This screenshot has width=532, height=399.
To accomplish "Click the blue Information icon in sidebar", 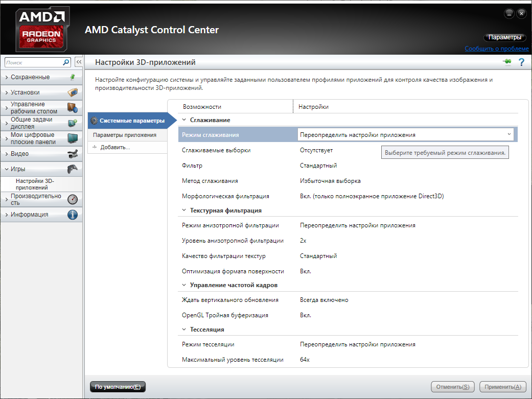I will pos(73,215).
